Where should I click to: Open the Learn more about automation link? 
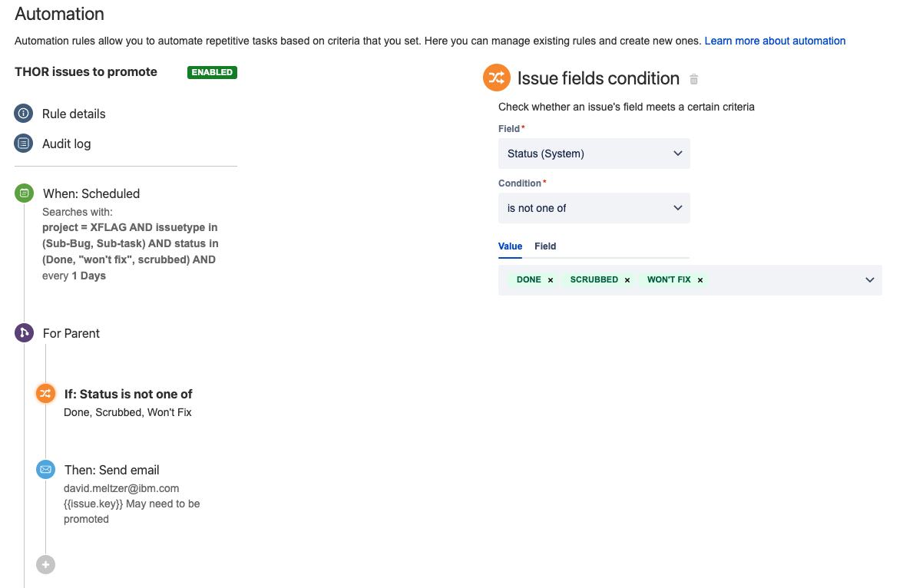[775, 41]
